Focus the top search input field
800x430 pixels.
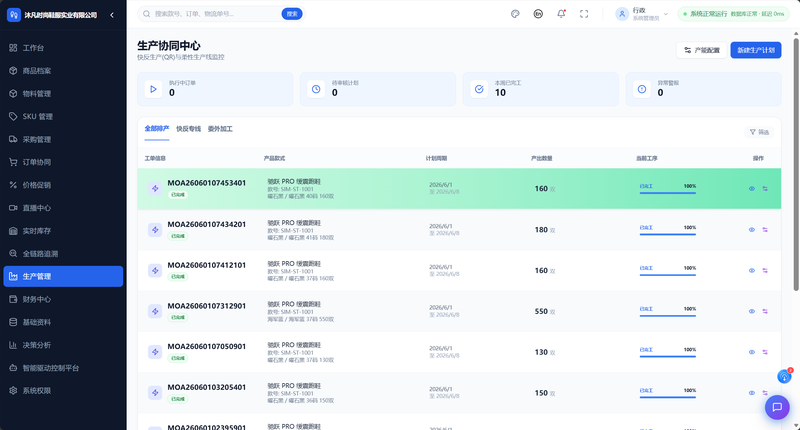tap(217, 14)
